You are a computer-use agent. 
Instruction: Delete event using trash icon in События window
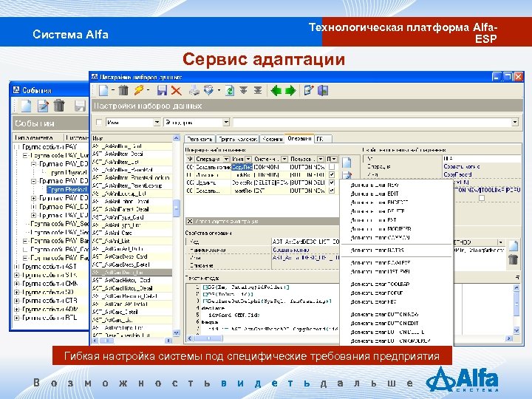(59, 106)
